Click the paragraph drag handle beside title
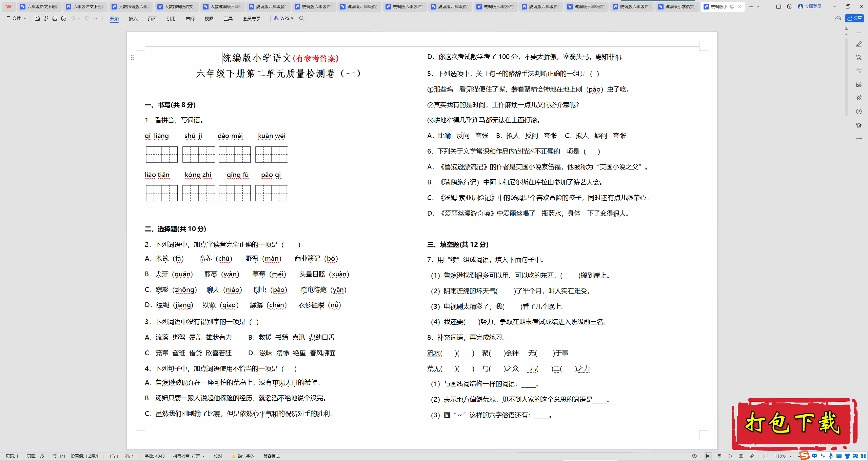This screenshot has width=868, height=461. (132, 58)
